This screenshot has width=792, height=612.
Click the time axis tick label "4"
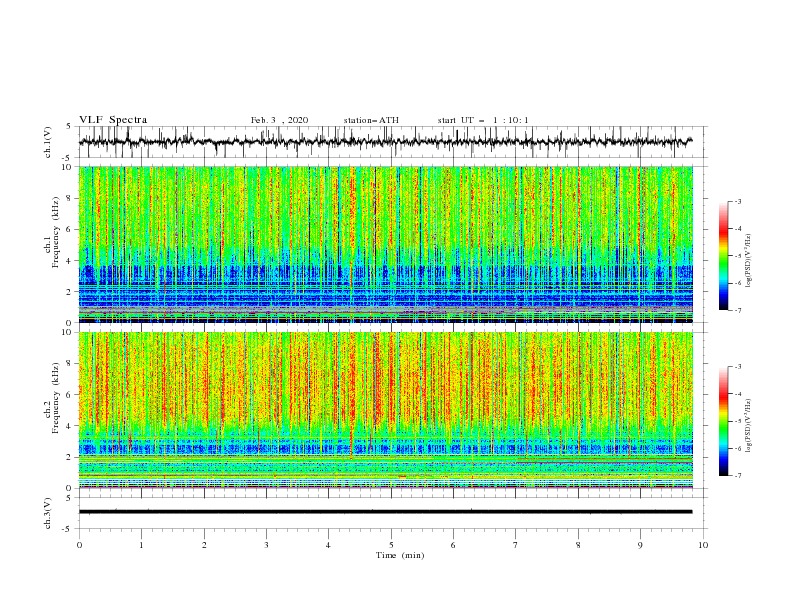tap(329, 545)
